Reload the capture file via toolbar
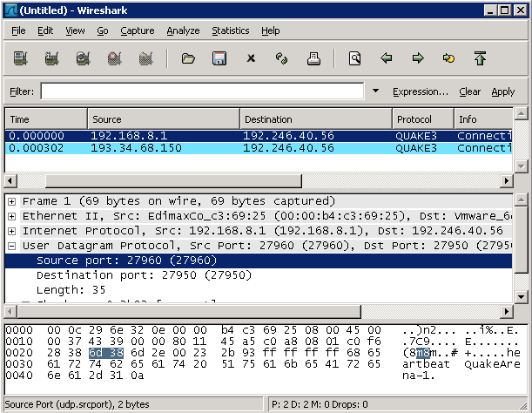 click(281, 59)
